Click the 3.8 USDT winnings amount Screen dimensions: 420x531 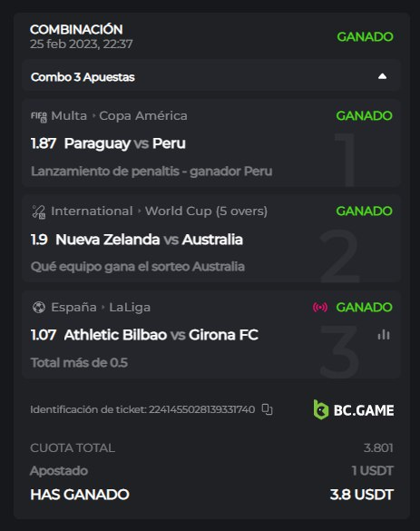tap(361, 495)
